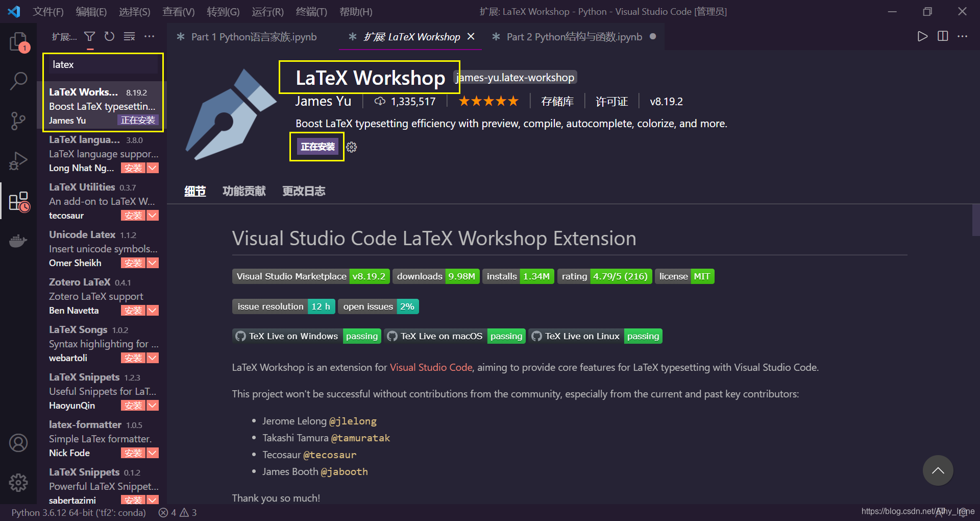Switch to Part 2 Python结构与函数.ipynb tab
The width and height of the screenshot is (980, 521).
tap(574, 37)
